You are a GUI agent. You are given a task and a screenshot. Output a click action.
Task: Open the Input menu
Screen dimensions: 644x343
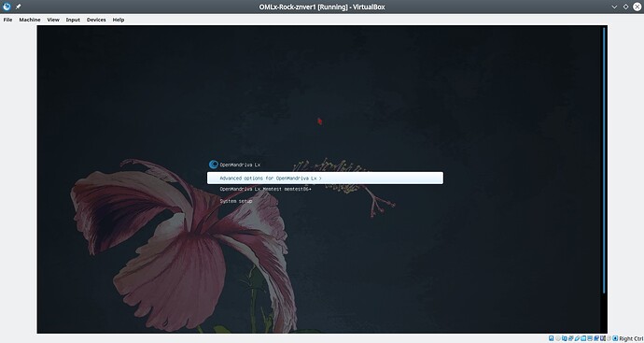73,20
